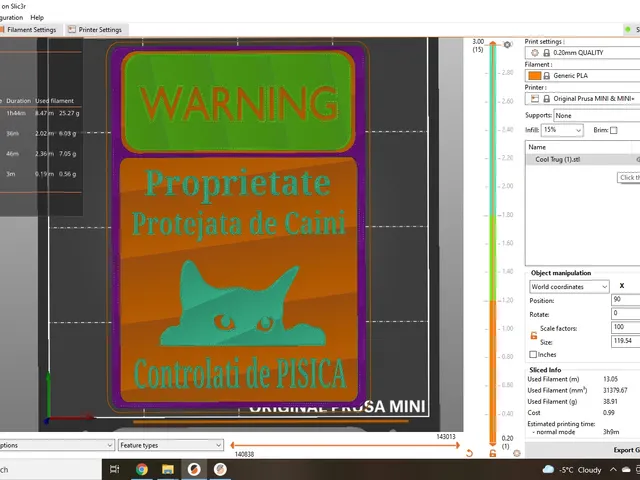Click the Scale factors X input field
This screenshot has width=640, height=480.
(x=626, y=327)
